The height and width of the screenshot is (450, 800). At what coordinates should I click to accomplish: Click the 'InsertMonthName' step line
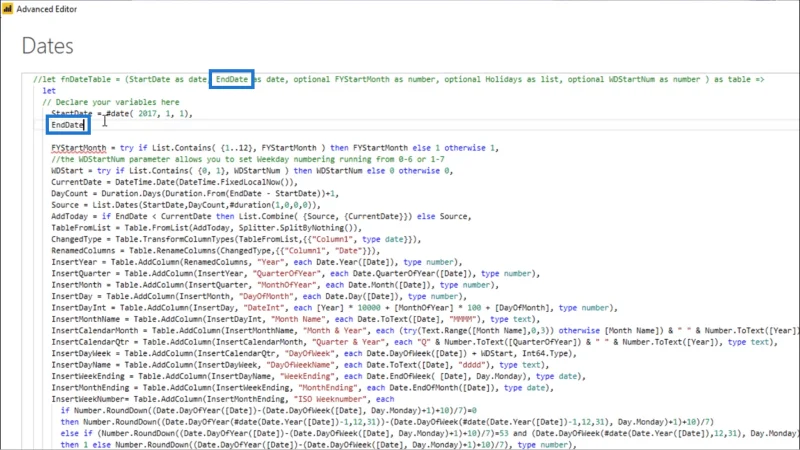(x=295, y=319)
